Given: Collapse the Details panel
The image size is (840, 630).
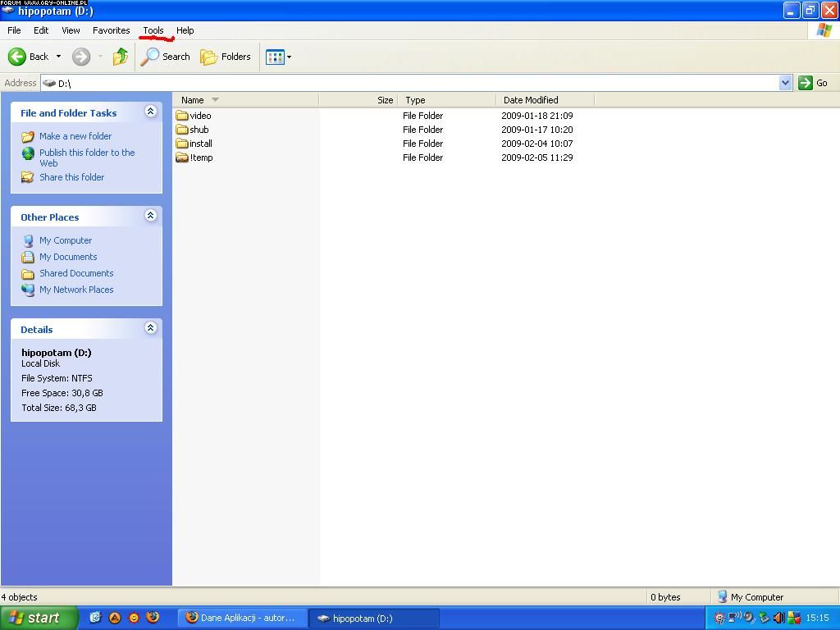Looking at the screenshot, I should coord(150,328).
